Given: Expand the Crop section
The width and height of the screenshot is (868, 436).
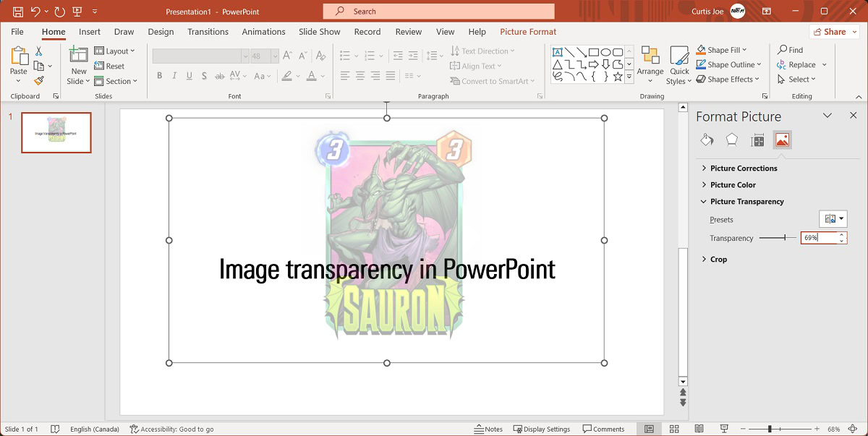Looking at the screenshot, I should coord(718,260).
